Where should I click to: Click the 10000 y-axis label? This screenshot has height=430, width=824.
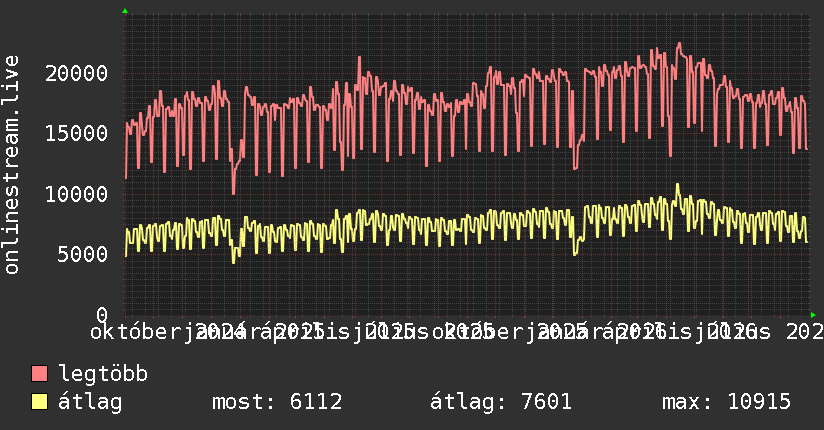click(77, 194)
